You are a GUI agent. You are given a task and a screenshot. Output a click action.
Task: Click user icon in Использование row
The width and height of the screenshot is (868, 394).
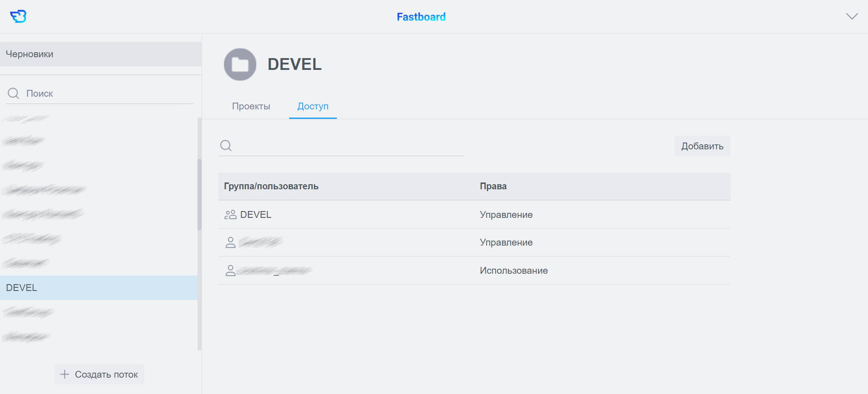tap(230, 271)
